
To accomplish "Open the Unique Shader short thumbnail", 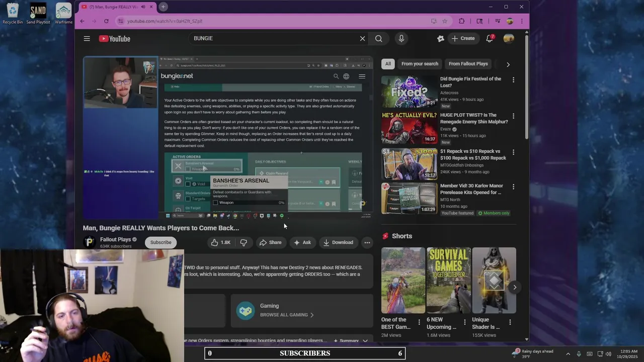I will [x=494, y=280].
